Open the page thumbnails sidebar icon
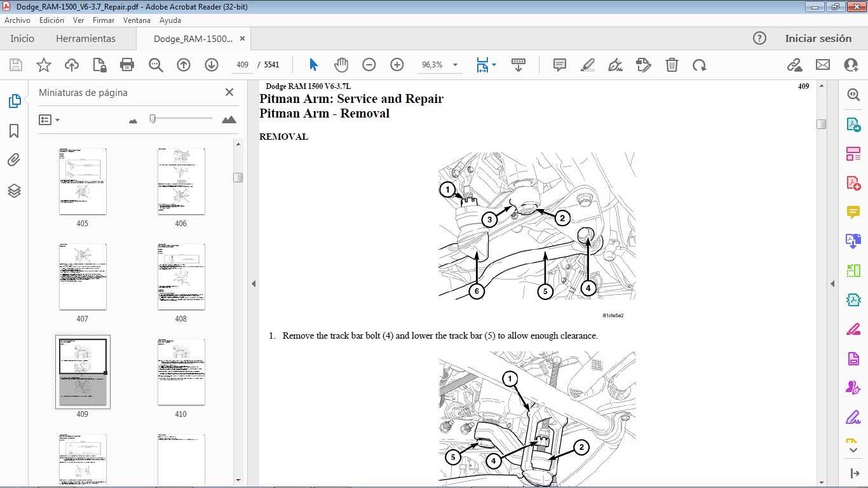868x488 pixels. [14, 101]
